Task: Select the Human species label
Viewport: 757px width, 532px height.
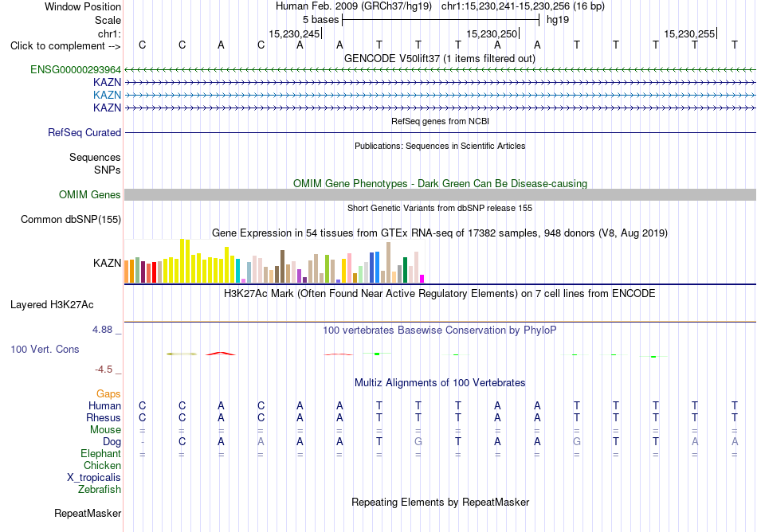Action: coord(104,405)
